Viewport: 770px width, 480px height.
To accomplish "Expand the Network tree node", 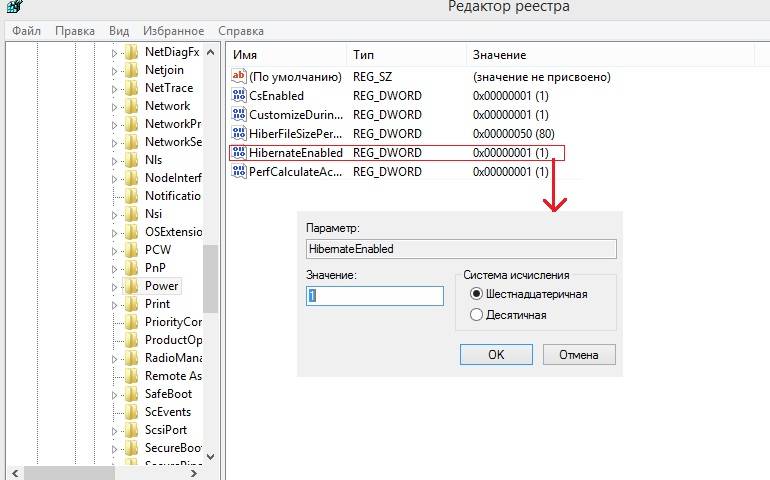I will [115, 106].
